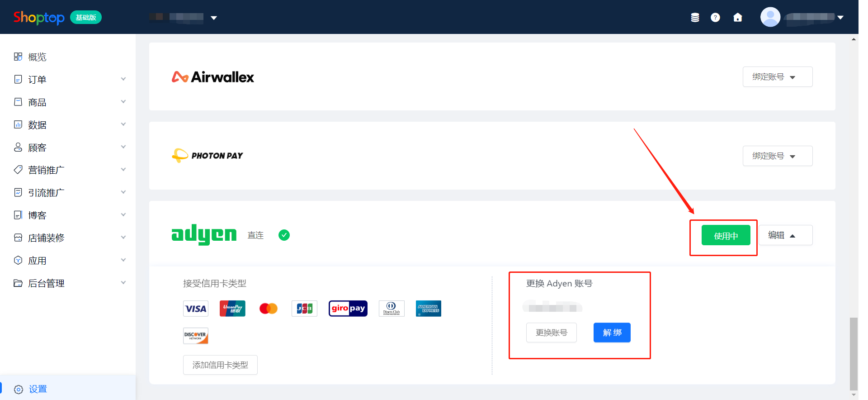
Task: Expand the 商品 chevron
Action: pyautogui.click(x=123, y=102)
